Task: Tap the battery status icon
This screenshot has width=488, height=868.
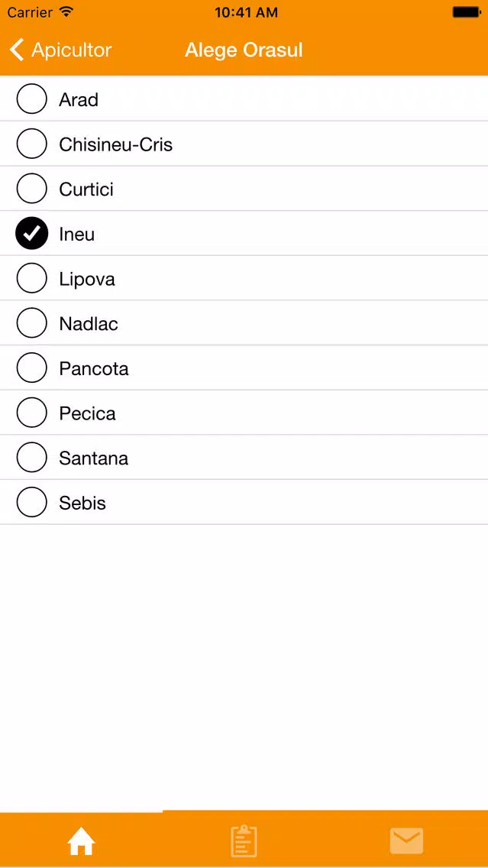Action: (466, 11)
